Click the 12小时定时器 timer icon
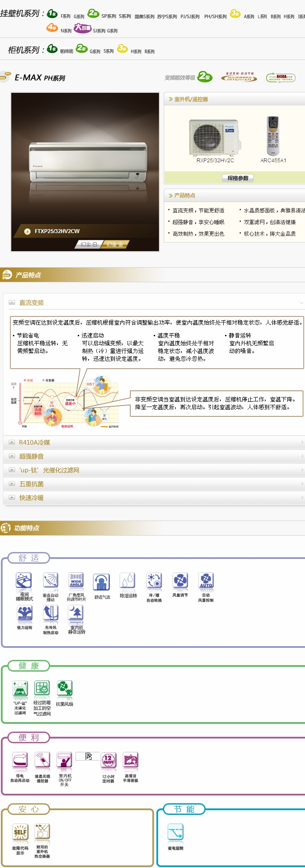The width and height of the screenshot is (305, 868). [x=108, y=760]
